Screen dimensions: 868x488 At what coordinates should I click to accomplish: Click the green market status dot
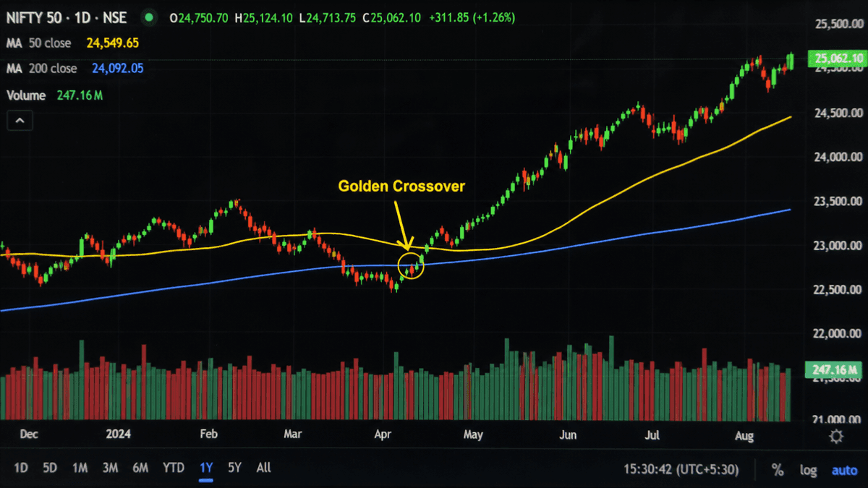149,17
